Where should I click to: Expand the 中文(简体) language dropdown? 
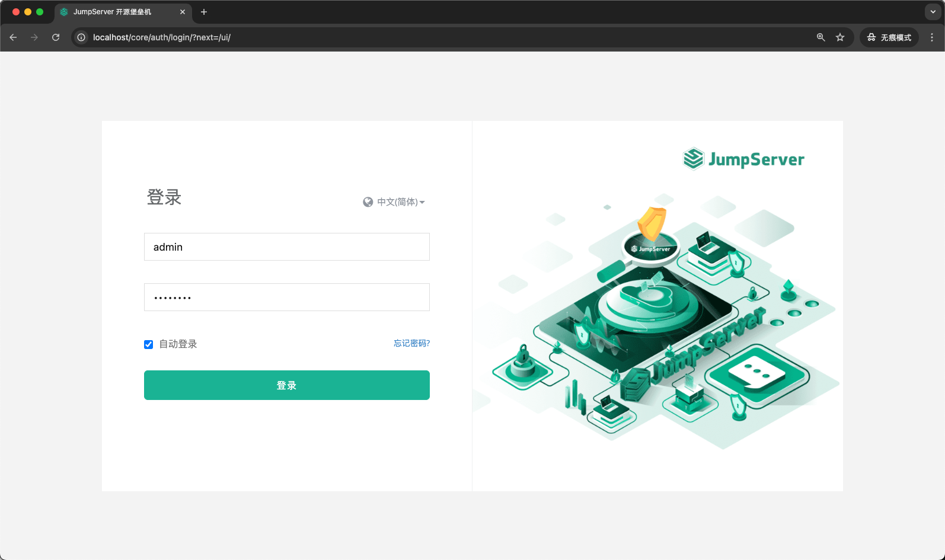401,202
